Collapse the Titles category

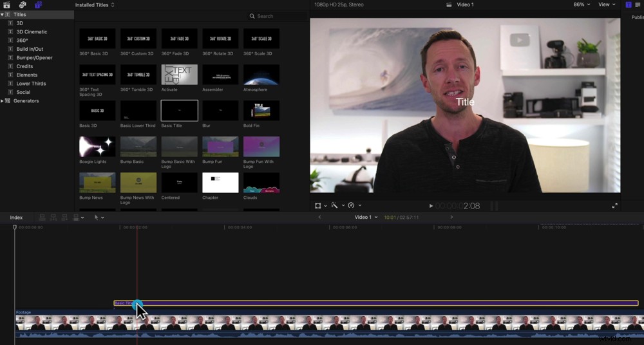pos(2,14)
